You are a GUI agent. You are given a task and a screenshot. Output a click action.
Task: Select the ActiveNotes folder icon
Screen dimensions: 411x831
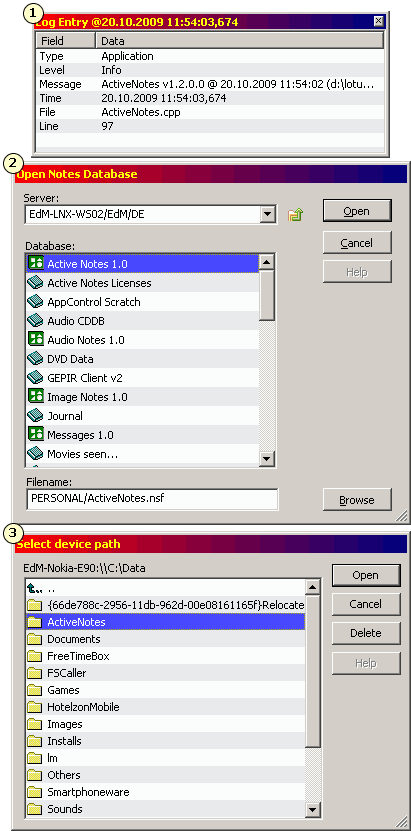tap(35, 622)
